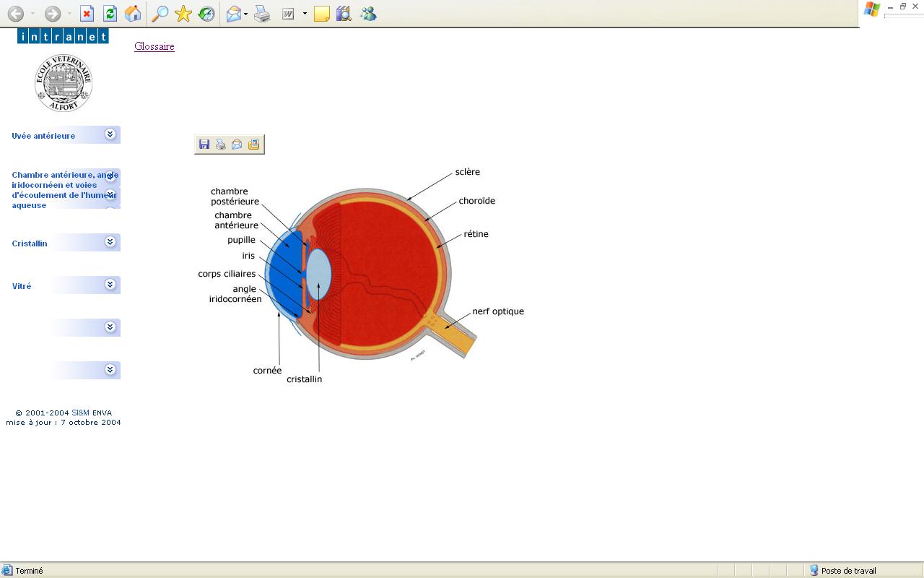Expand the Cristallin section chevron

coord(110,242)
